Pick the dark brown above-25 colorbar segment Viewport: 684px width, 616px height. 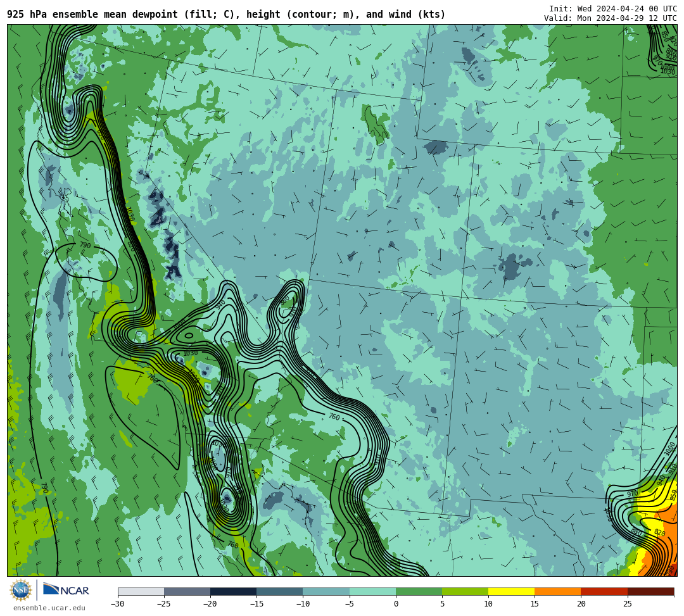[x=650, y=591]
